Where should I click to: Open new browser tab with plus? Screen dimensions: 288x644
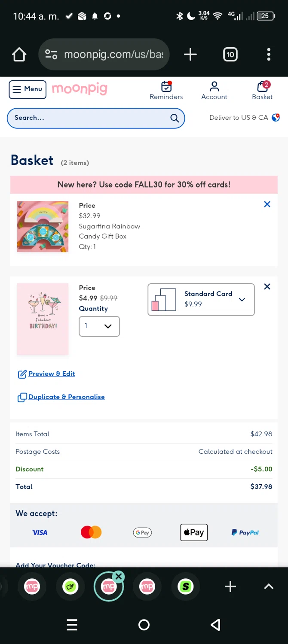tap(190, 55)
